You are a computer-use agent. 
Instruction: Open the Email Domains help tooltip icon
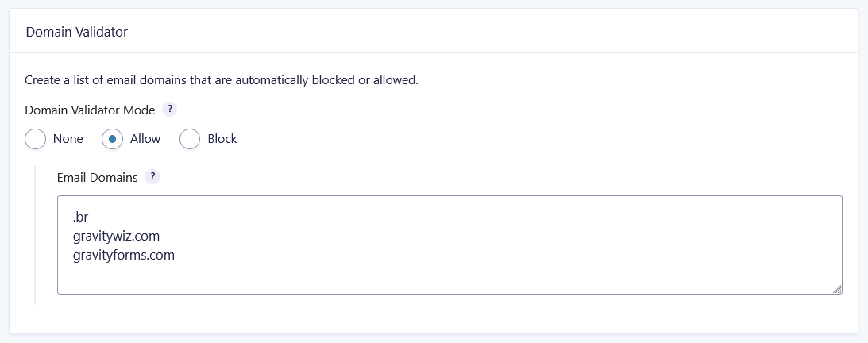click(153, 177)
